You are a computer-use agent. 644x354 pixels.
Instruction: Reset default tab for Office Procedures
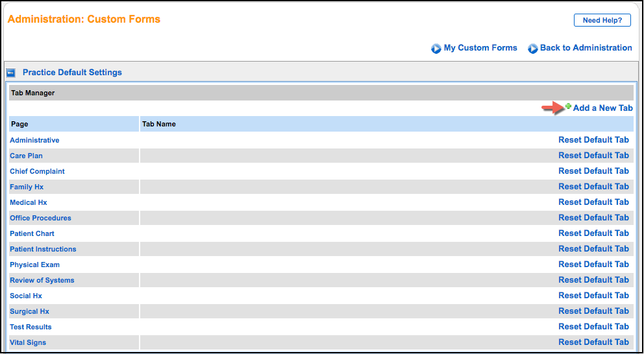pos(593,218)
